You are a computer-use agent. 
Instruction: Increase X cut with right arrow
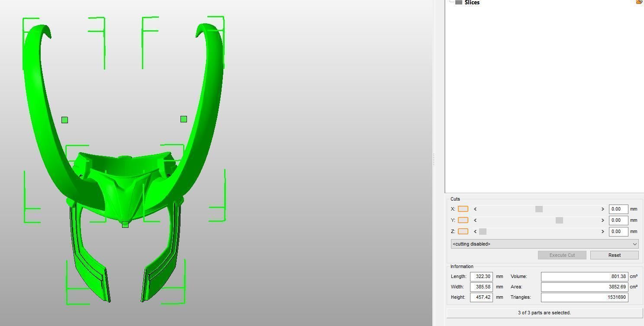(x=602, y=209)
